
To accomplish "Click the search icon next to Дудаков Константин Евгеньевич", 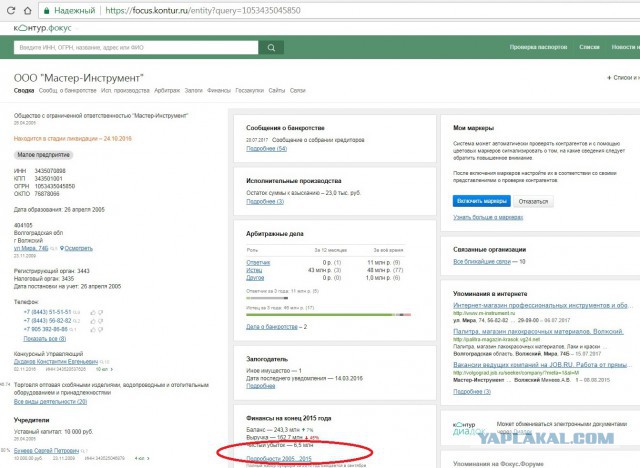I will [x=104, y=362].
